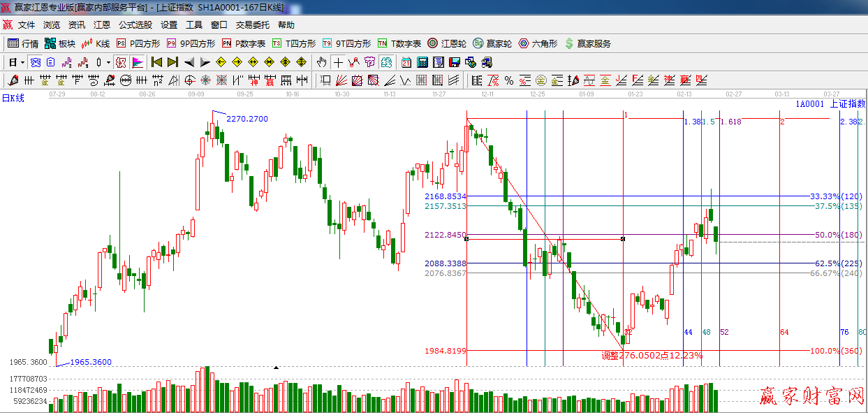Toggle the highlighted color-flag chart button
Image resolution: width=868 pixels, height=413 pixels.
coord(137,62)
